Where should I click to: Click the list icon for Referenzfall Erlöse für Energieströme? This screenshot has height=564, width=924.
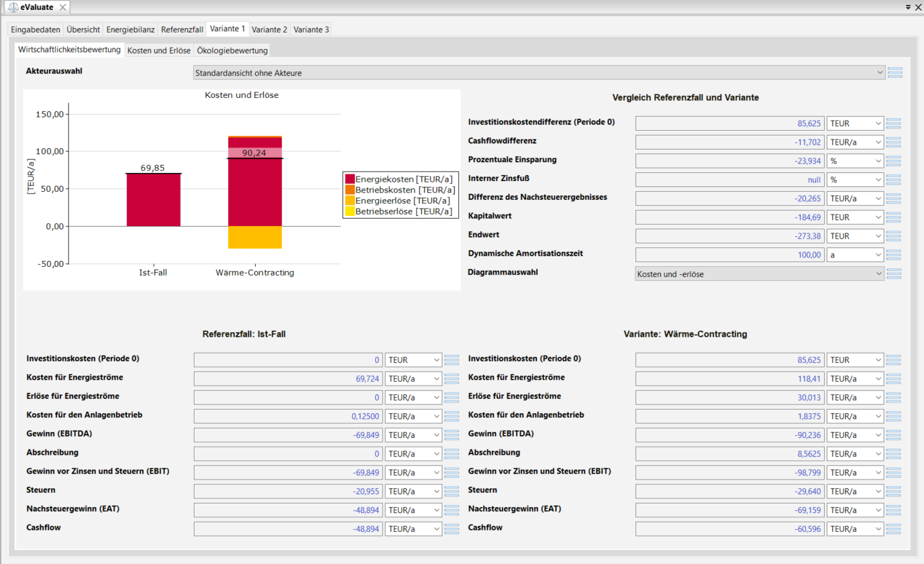click(452, 398)
